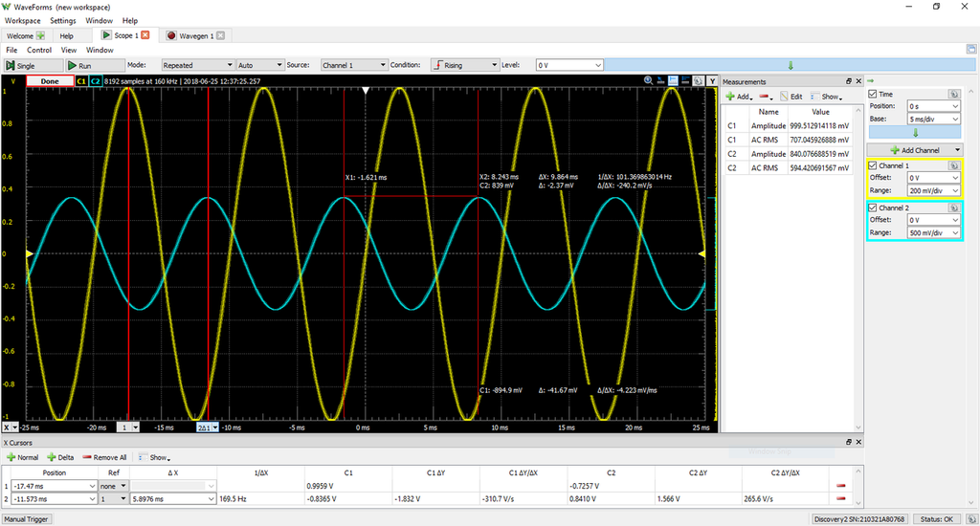Click the zoom magnifier icon above the plot
Image resolution: width=980 pixels, height=526 pixels.
tap(648, 81)
